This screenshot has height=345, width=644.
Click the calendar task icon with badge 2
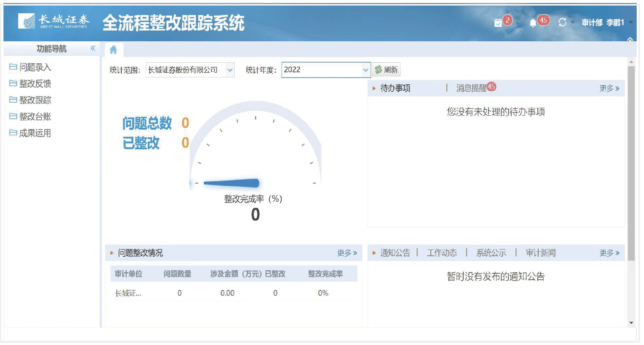tap(498, 23)
